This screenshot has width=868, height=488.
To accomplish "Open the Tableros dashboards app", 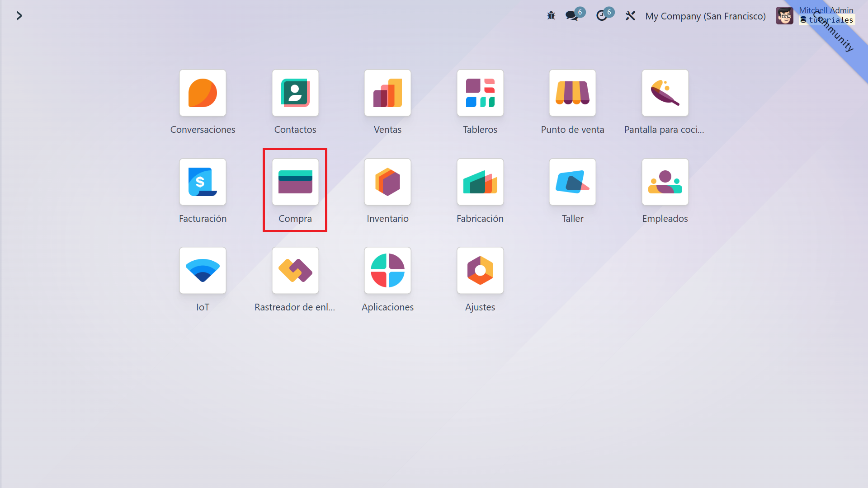I will (x=480, y=93).
